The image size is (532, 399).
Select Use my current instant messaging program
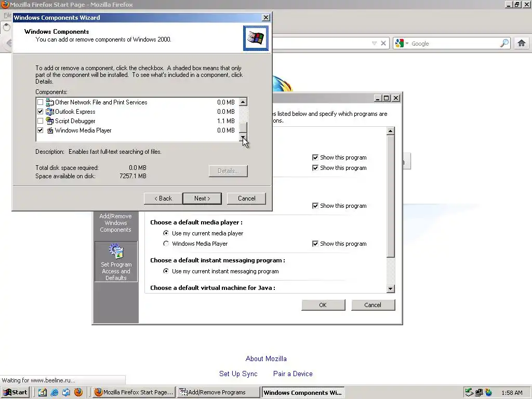tap(166, 271)
